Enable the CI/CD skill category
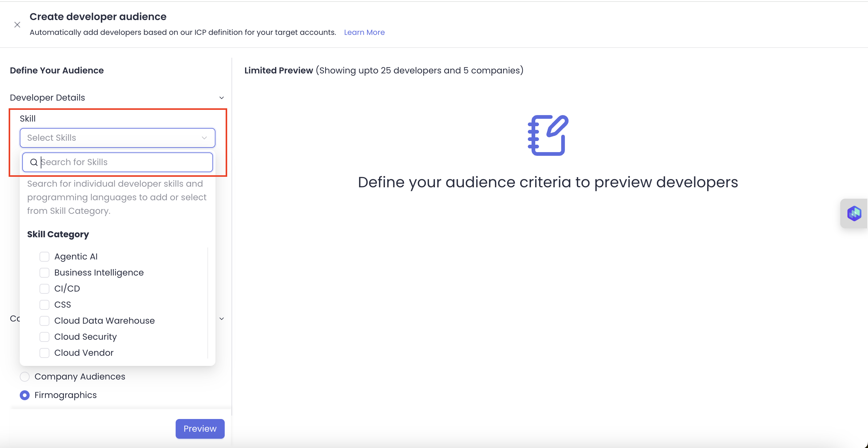Viewport: 868px width, 448px height. pyautogui.click(x=44, y=289)
